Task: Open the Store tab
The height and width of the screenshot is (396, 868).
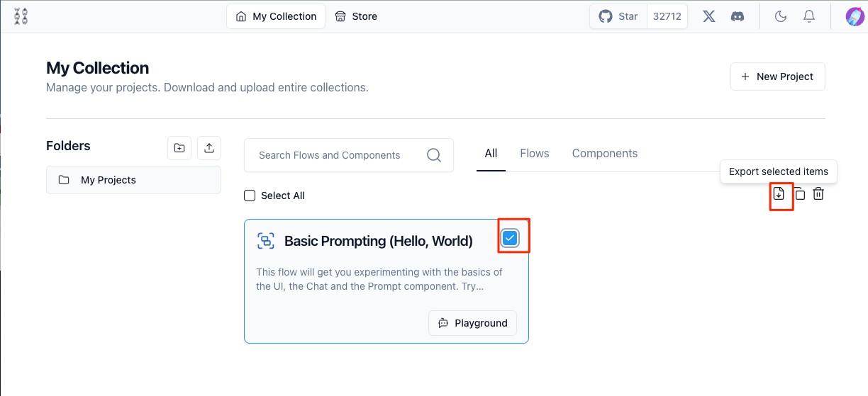Action: point(356,16)
